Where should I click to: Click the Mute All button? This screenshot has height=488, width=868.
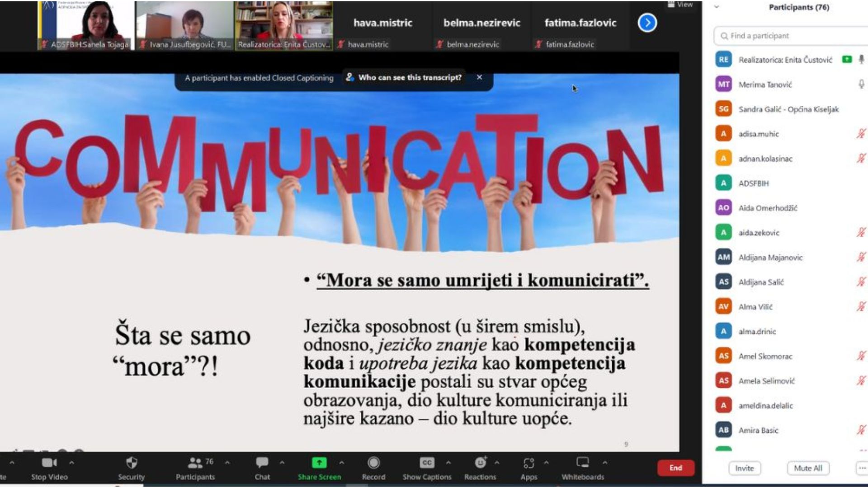pyautogui.click(x=808, y=468)
